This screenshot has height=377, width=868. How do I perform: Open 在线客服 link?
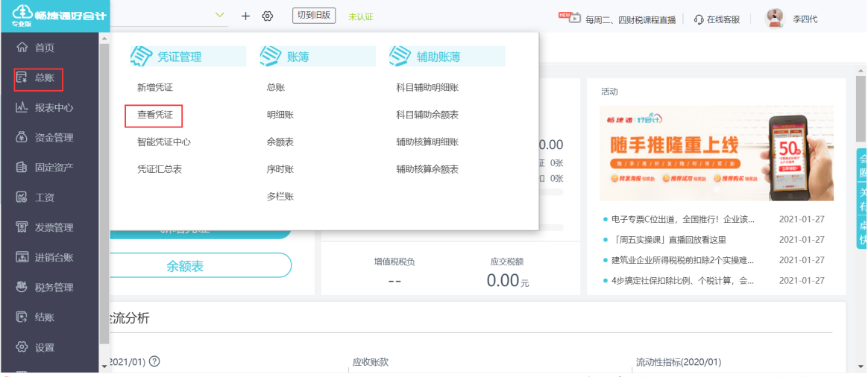pos(723,19)
